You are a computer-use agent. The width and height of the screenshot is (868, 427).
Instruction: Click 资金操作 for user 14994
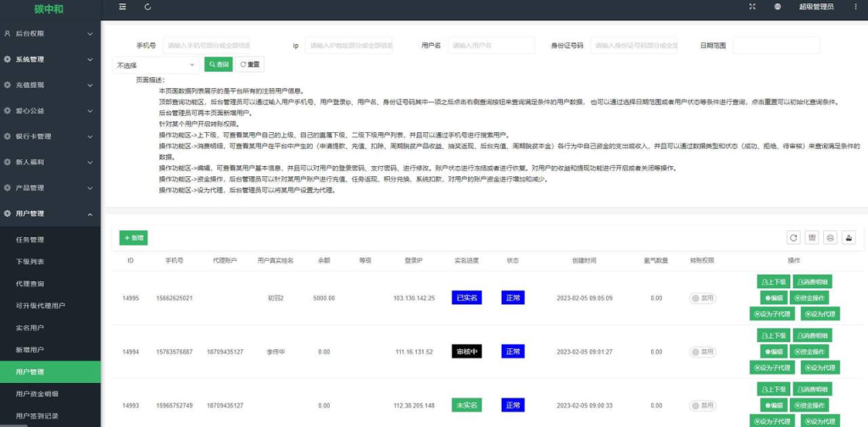coord(810,352)
